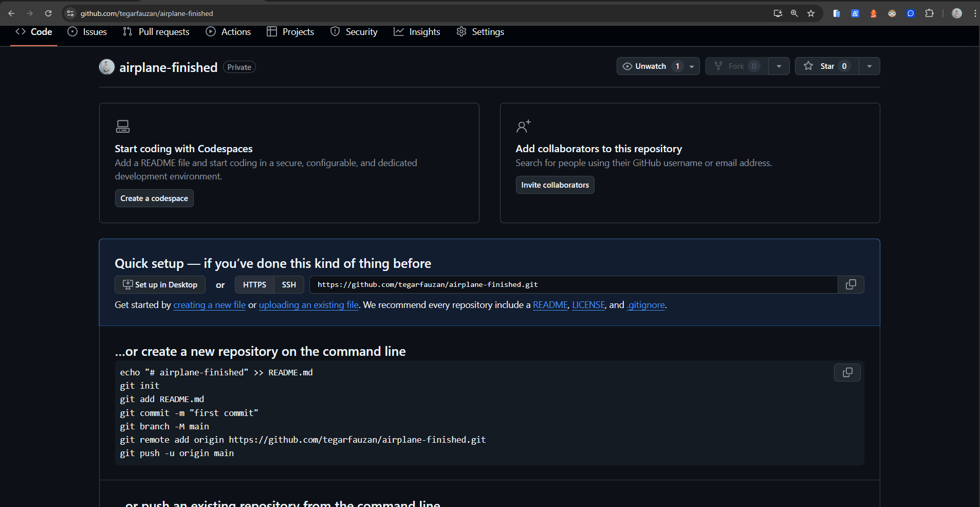
Task: Follow the 'uploading an existing file' link
Action: point(309,305)
